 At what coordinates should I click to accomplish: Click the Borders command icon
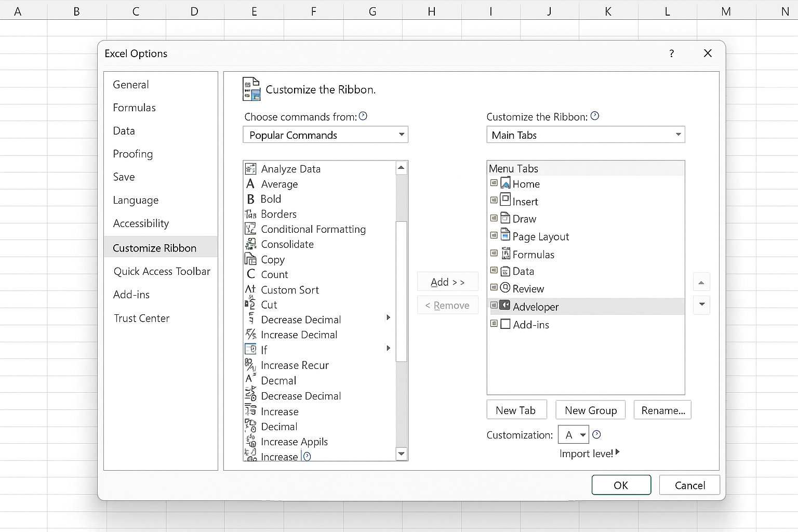[x=250, y=214]
